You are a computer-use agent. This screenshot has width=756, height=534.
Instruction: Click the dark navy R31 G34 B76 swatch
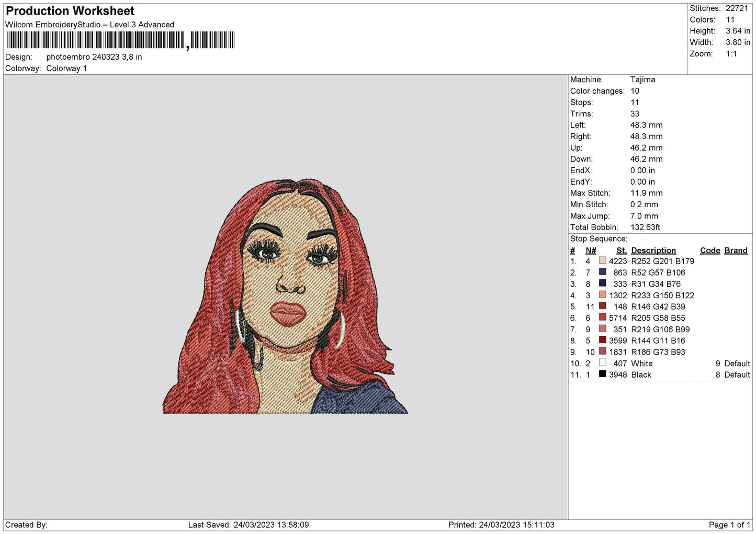(x=603, y=283)
